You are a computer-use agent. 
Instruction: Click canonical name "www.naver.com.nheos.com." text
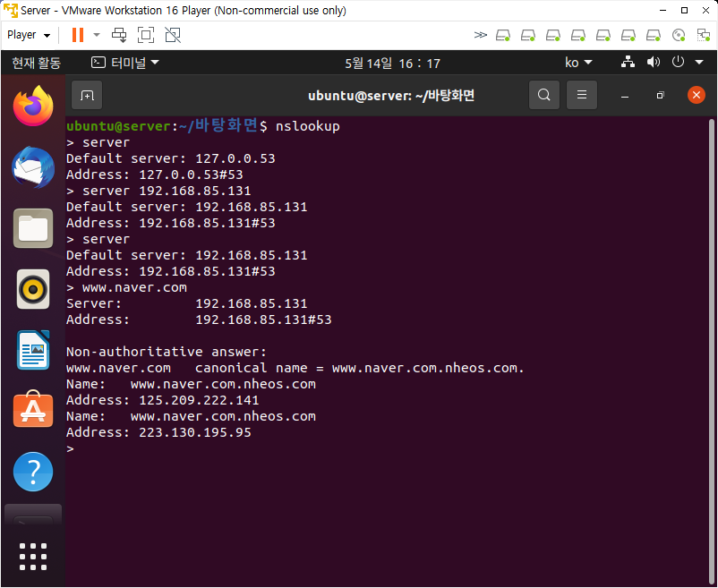[x=428, y=368]
